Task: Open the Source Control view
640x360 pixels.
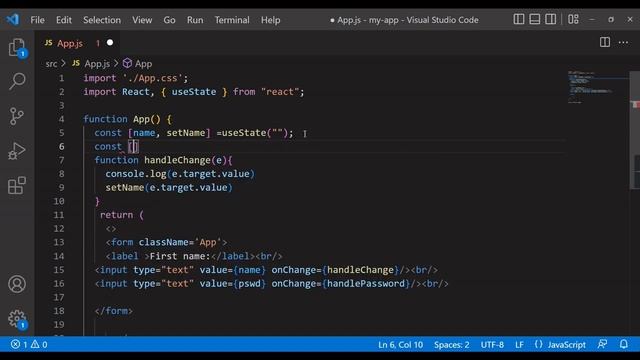Action: click(x=17, y=116)
